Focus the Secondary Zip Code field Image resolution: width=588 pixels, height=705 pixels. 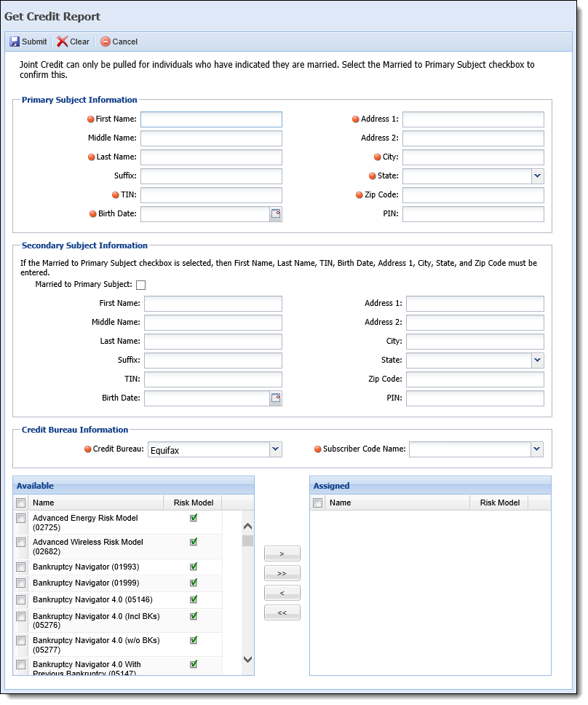[474, 379]
